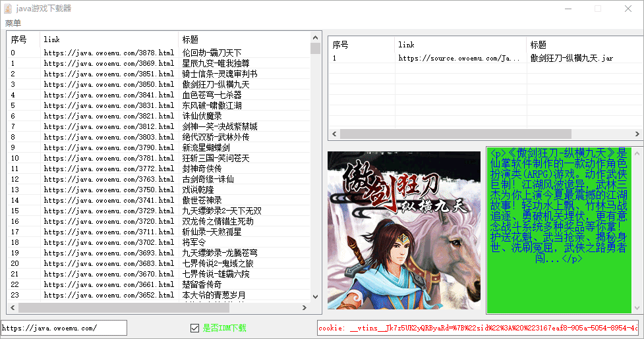Select the row titled 骑士信条-灵魂审判书
Image resolution: width=644 pixels, height=339 pixels.
click(159, 74)
